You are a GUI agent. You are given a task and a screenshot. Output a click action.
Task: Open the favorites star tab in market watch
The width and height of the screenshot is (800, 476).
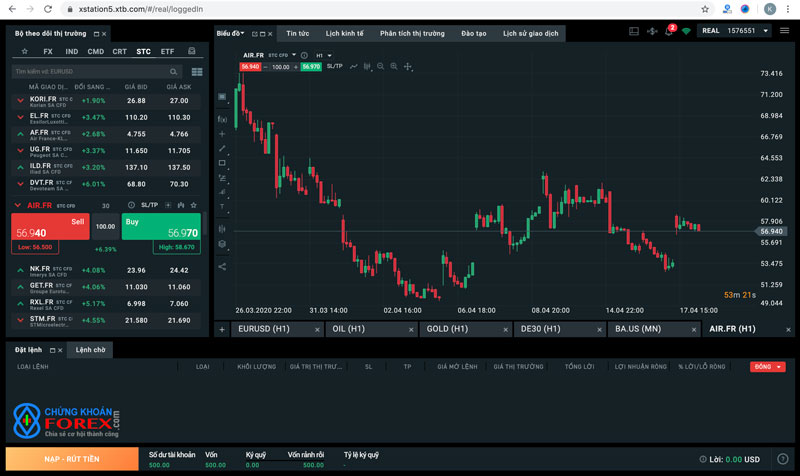point(24,52)
